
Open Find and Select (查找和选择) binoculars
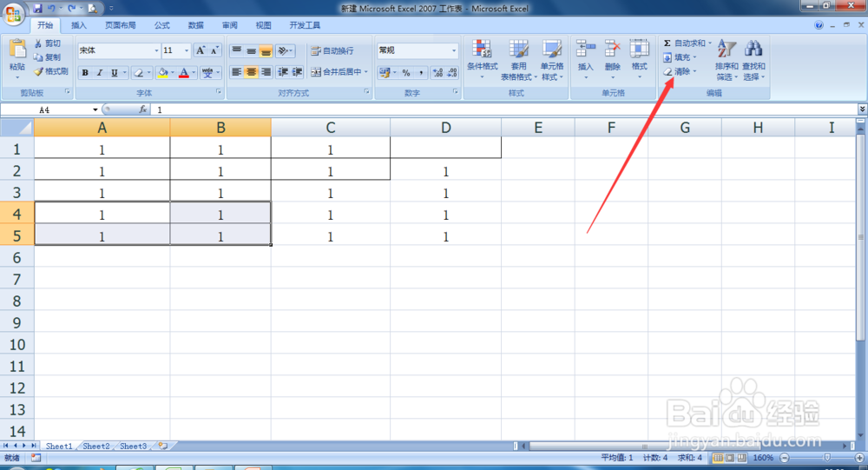753,60
